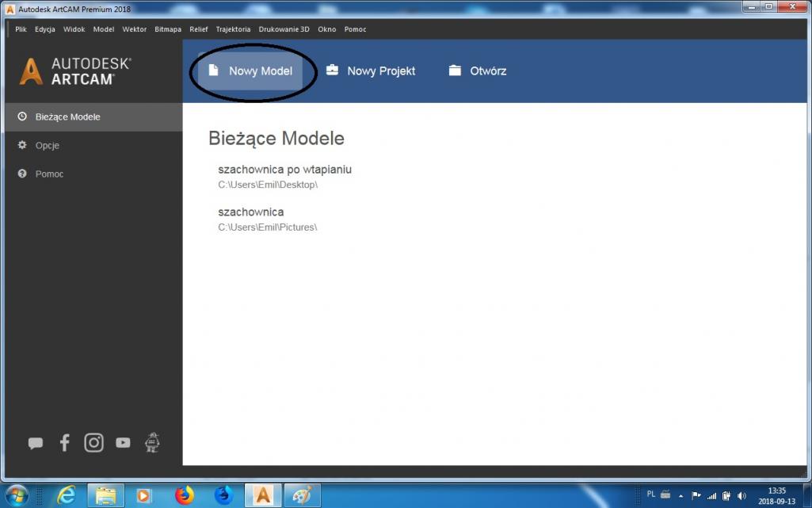This screenshot has height=508, width=812.
Task: Click the Action Center flag icon
Action: [x=696, y=495]
